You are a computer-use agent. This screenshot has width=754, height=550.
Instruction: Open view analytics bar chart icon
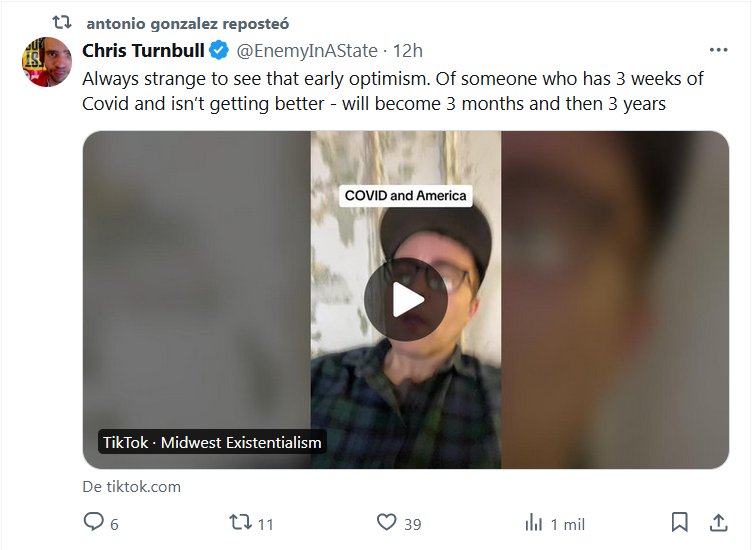pos(533,523)
